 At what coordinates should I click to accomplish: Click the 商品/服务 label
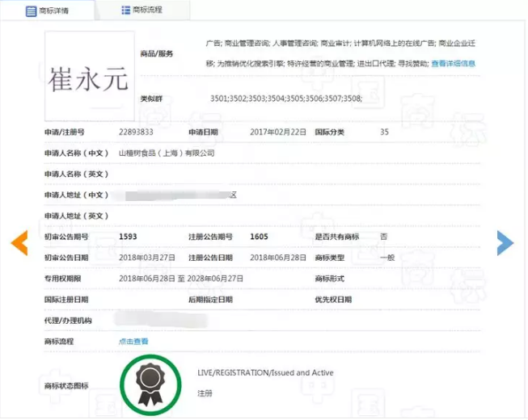pyautogui.click(x=157, y=53)
